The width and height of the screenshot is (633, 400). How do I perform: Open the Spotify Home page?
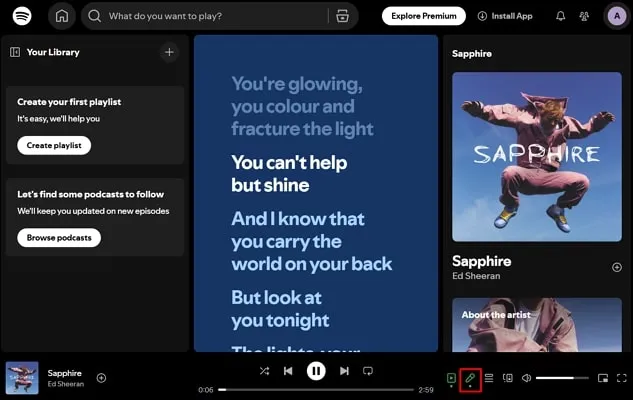click(62, 16)
